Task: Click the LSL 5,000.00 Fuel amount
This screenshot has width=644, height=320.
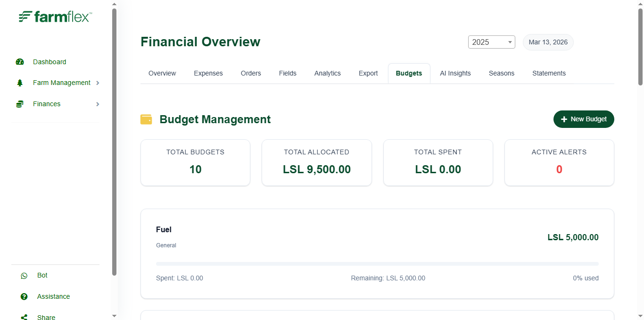Action: [573, 237]
